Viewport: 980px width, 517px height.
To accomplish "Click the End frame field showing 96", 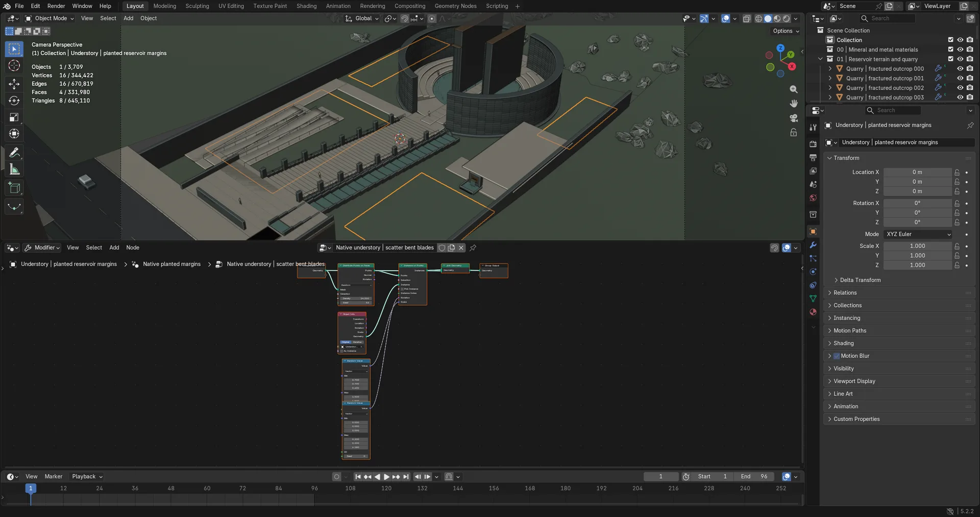I will click(x=755, y=477).
